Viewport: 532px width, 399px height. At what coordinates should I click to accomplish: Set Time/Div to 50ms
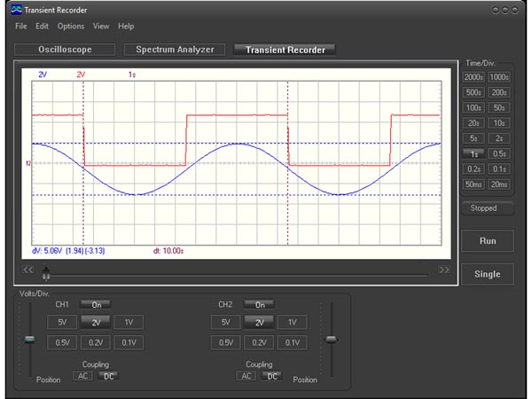tap(473, 184)
